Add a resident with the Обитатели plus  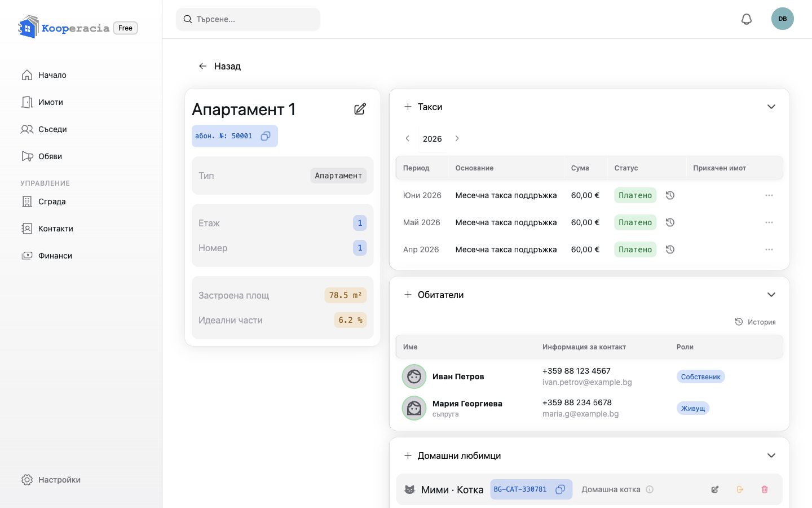point(408,295)
